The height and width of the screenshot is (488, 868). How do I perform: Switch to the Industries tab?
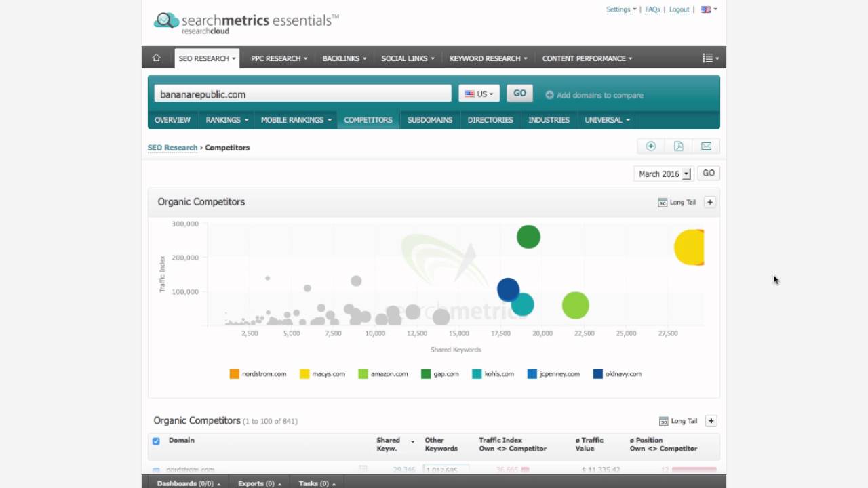pyautogui.click(x=549, y=120)
